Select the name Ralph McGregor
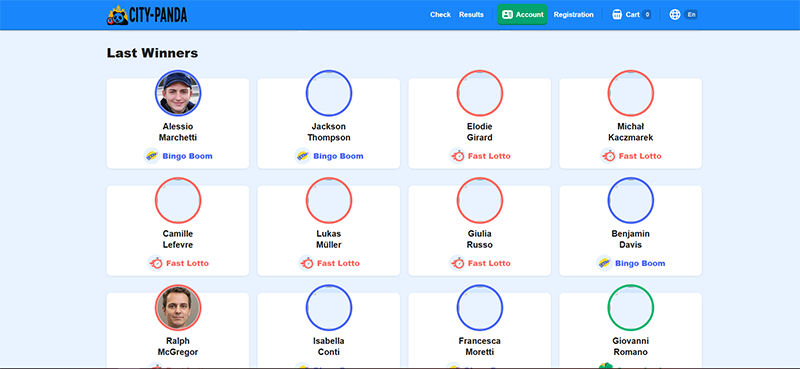The height and width of the screenshot is (369, 800). [x=178, y=346]
